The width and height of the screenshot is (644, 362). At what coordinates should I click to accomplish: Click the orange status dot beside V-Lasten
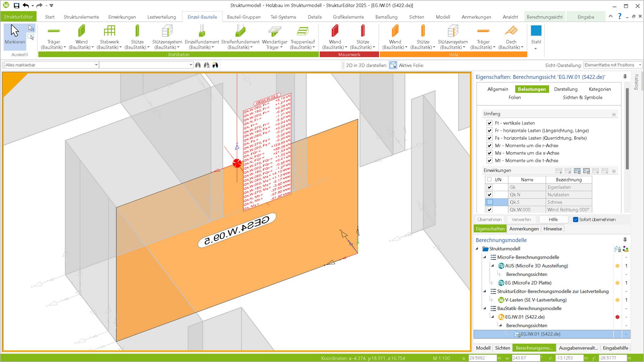point(617,300)
